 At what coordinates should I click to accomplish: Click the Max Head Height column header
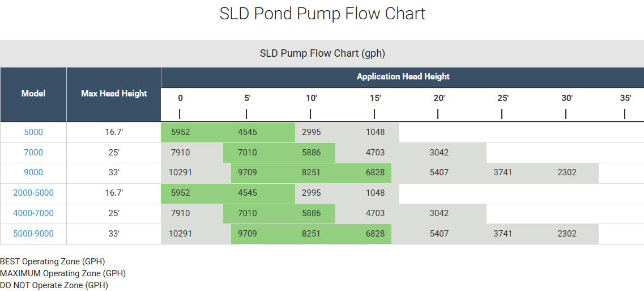coord(114,94)
